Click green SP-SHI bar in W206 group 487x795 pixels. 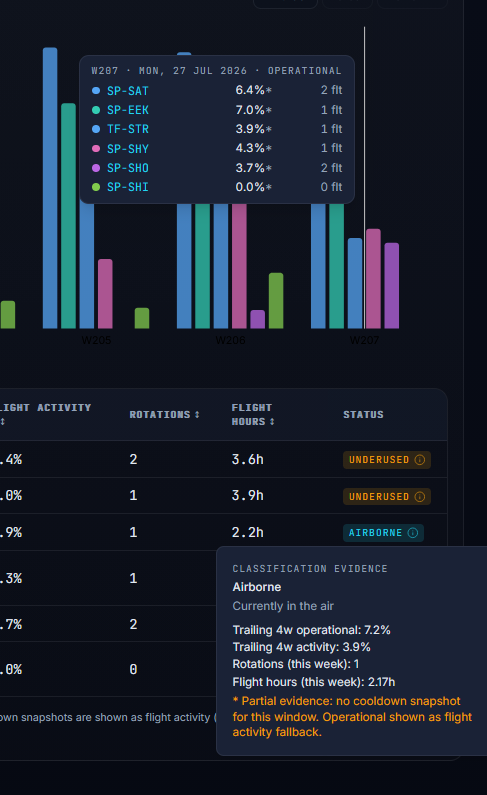(276, 301)
